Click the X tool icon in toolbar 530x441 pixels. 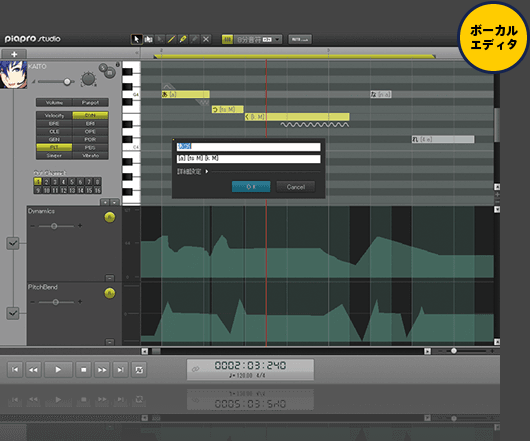click(x=206, y=39)
